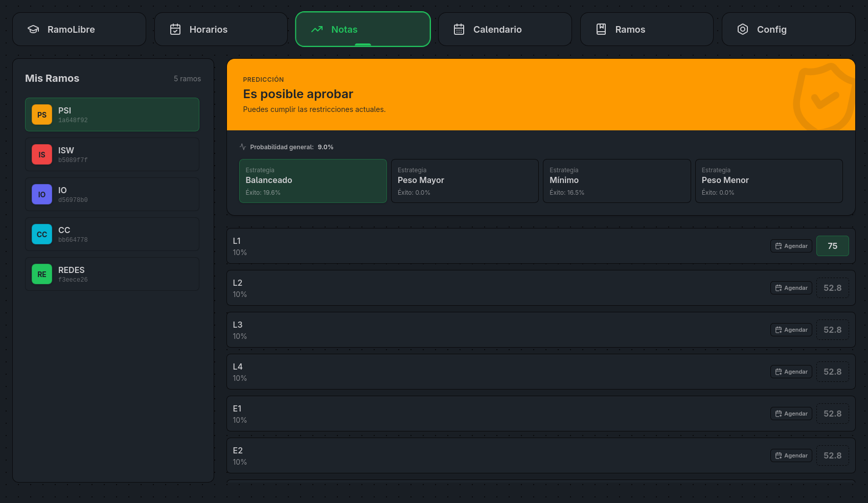Click the calendar icon in L2's Agendar button

(x=779, y=288)
